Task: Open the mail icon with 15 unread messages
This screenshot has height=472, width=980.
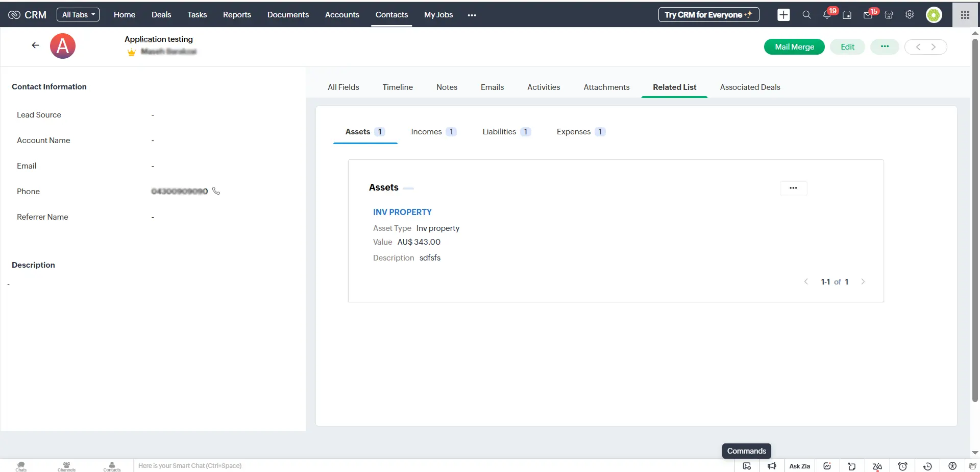Action: 868,15
